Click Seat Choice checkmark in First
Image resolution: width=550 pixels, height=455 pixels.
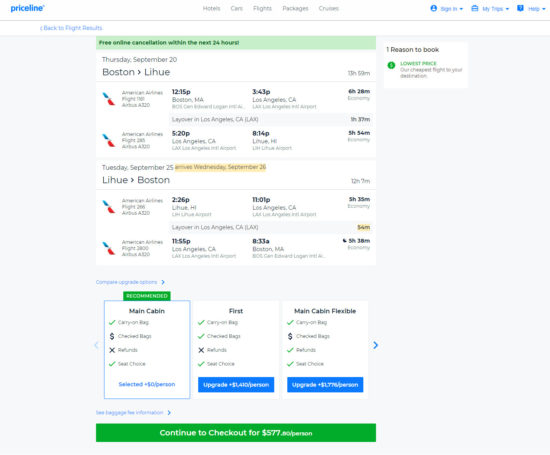click(x=201, y=364)
